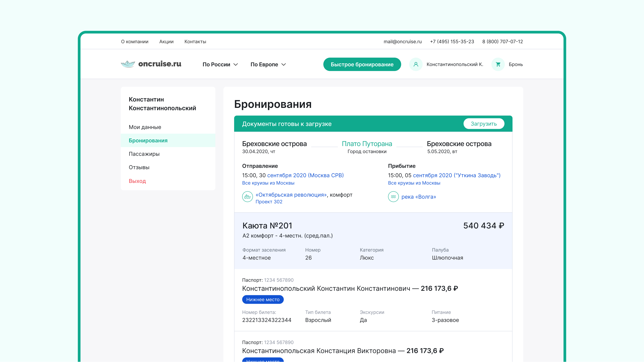Open the Акции menu item

(x=166, y=42)
